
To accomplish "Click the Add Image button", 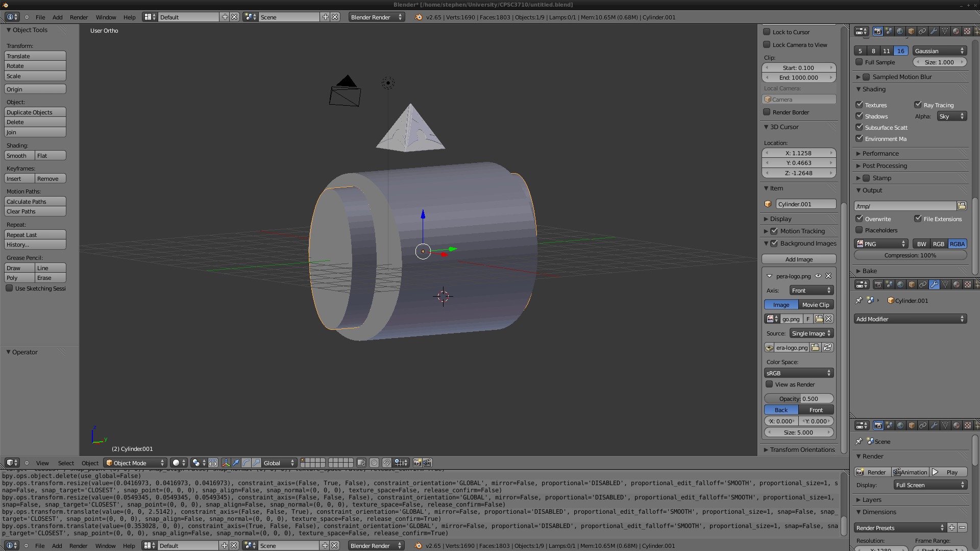I will tap(799, 259).
